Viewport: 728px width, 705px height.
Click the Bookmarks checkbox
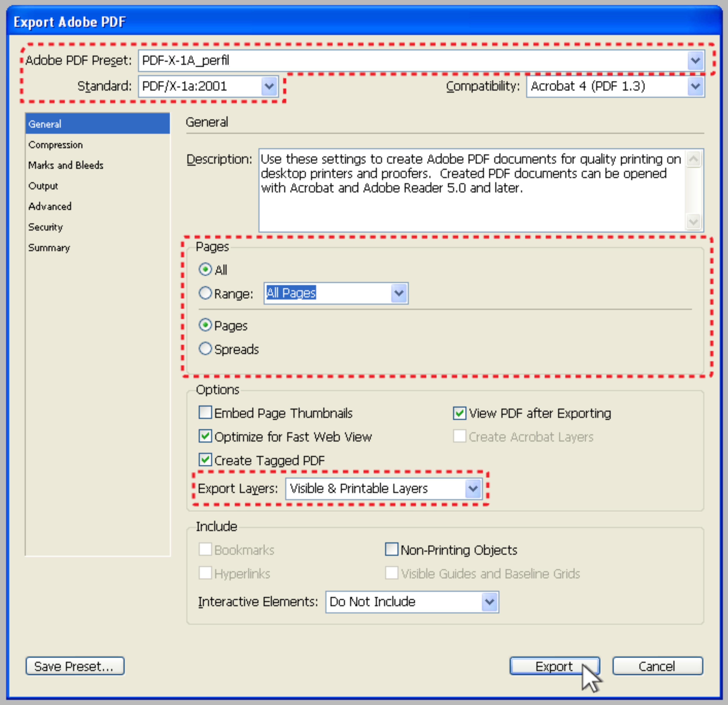205,549
